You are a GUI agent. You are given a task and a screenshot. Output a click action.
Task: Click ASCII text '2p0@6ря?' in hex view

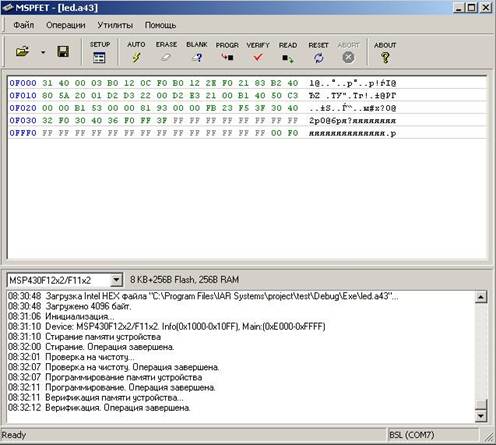coord(330,121)
